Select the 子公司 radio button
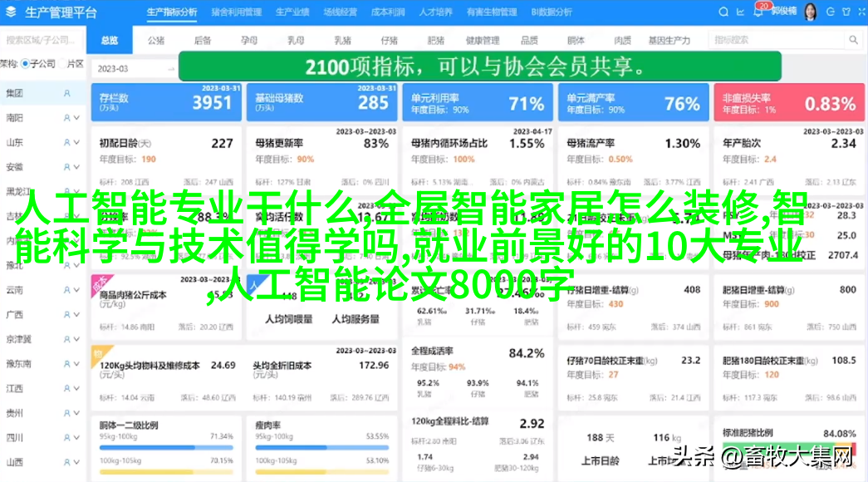868x482 pixels. pos(26,64)
